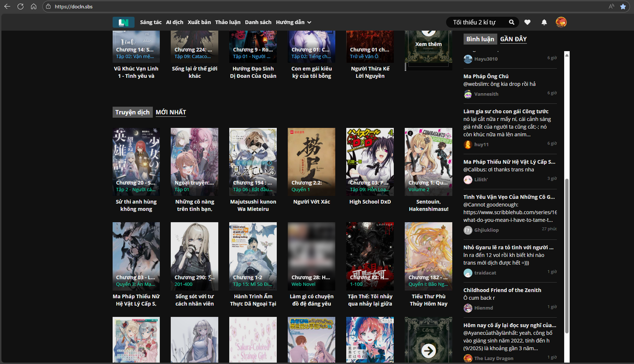Image resolution: width=634 pixels, height=364 pixels.
Task: Open Hienmd commenter avatar
Action: (x=468, y=308)
